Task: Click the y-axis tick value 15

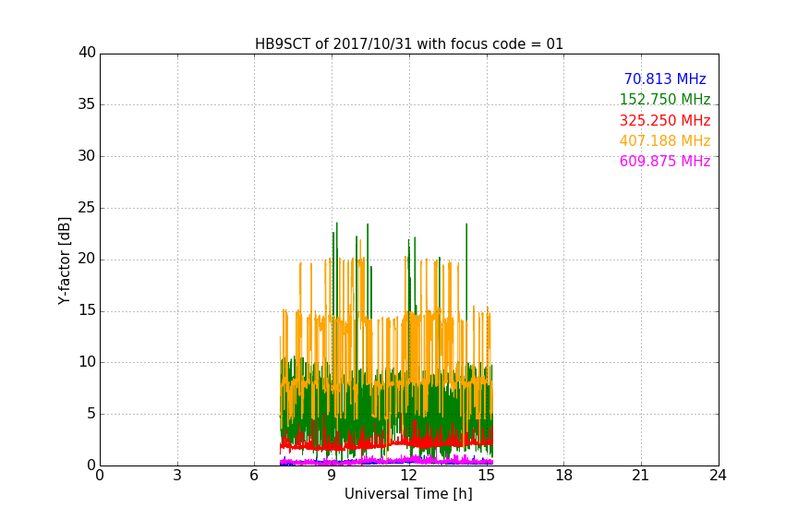Action: click(x=87, y=310)
